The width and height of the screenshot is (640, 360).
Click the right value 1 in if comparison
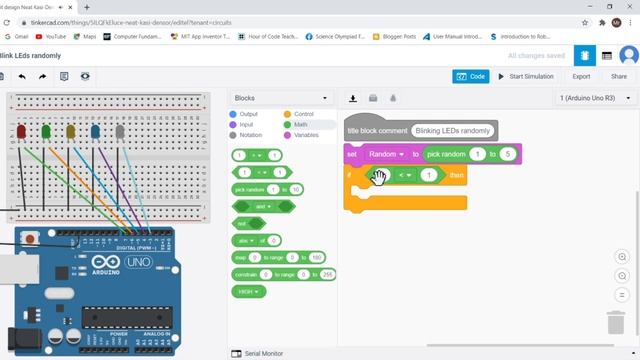tap(429, 175)
